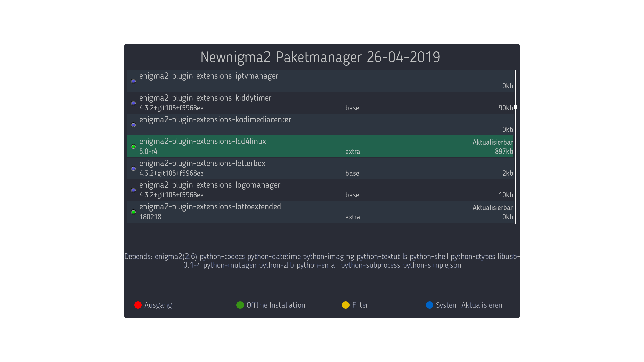Click the 10kb size of logomanager
644x362 pixels.
click(505, 195)
